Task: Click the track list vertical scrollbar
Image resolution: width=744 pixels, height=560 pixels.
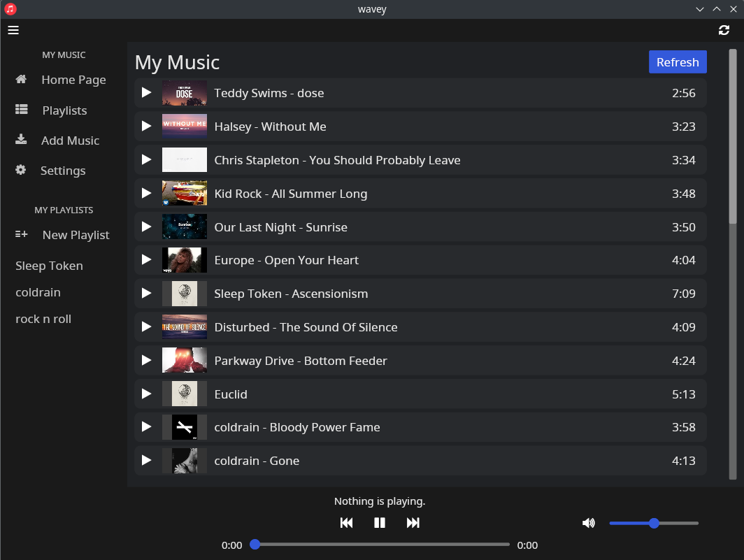Action: click(x=733, y=136)
